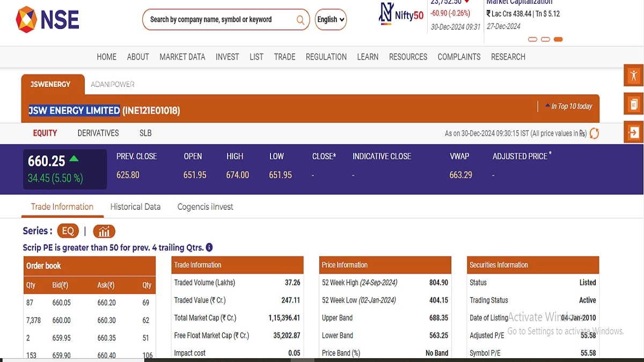Expand the MARKET DATA menu

(182, 57)
